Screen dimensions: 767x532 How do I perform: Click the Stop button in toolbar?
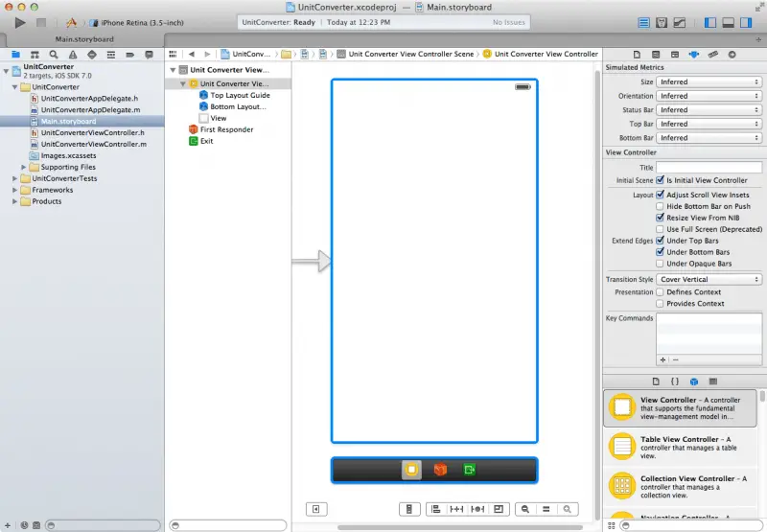point(40,21)
